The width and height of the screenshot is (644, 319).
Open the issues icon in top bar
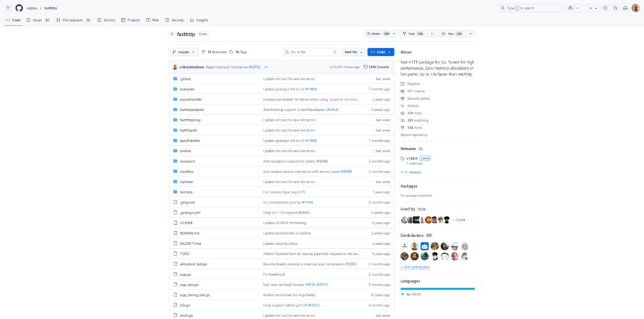(605, 8)
